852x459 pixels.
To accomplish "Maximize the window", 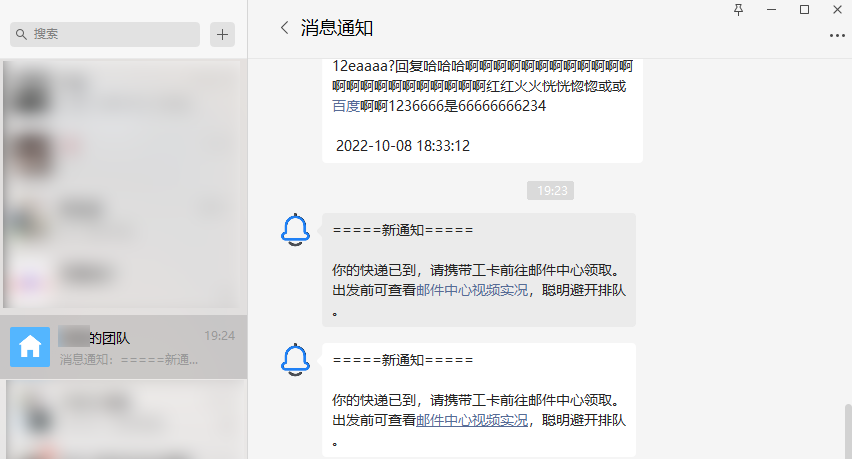I will (805, 10).
